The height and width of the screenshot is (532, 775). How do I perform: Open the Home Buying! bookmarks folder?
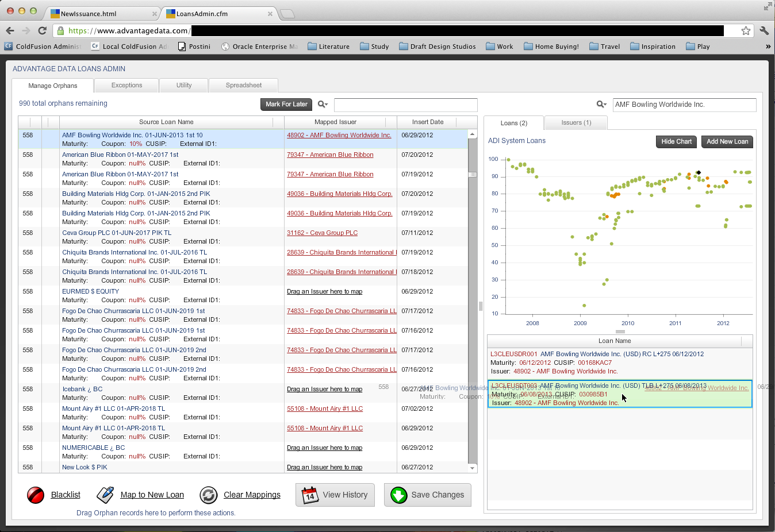(x=551, y=47)
